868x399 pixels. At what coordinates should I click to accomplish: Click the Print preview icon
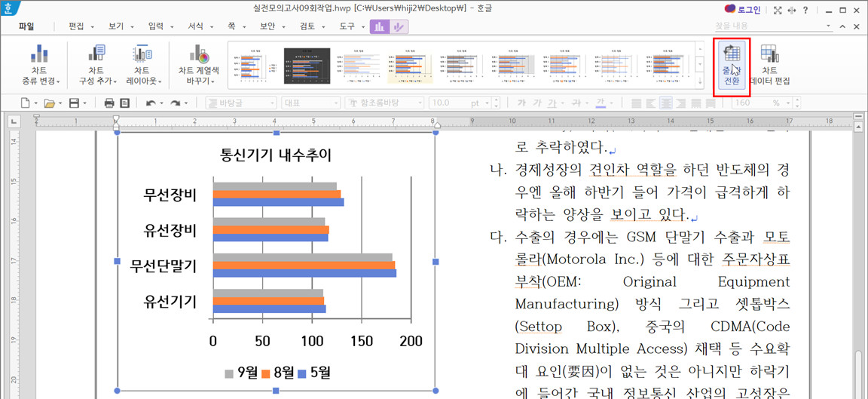coord(125,103)
